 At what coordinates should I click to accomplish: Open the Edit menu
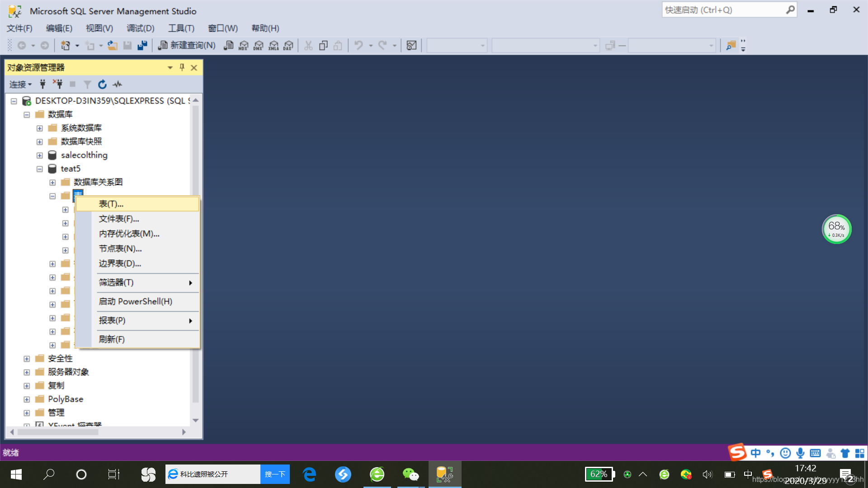tap(59, 28)
